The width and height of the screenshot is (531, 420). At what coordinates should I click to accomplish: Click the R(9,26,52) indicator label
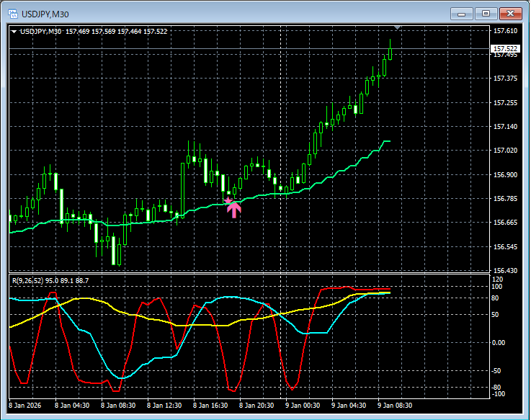coord(50,280)
